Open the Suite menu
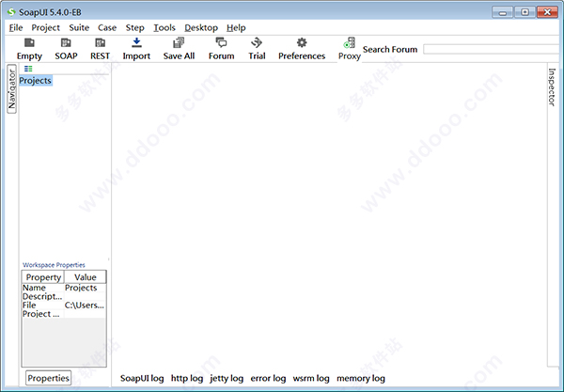564x392 pixels. click(x=79, y=27)
